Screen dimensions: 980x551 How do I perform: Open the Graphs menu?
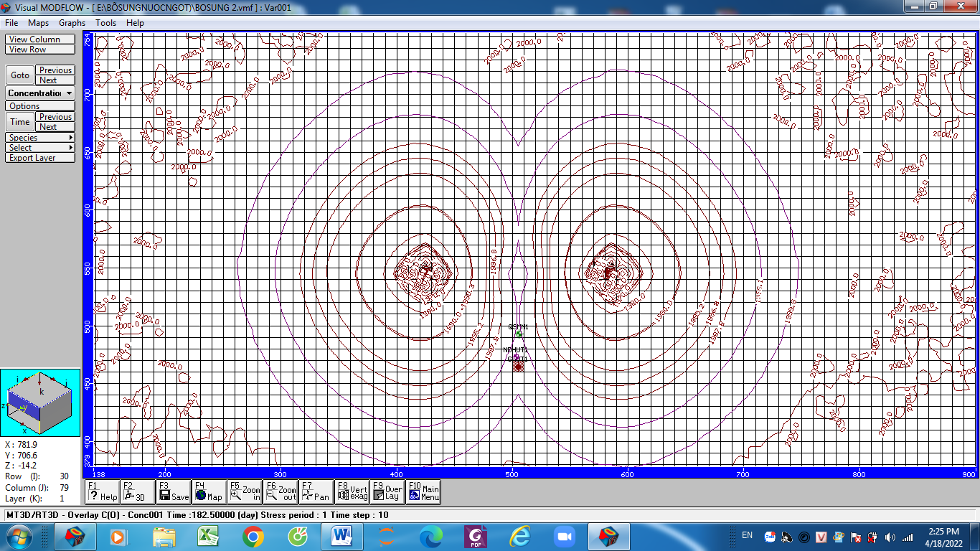click(x=72, y=23)
